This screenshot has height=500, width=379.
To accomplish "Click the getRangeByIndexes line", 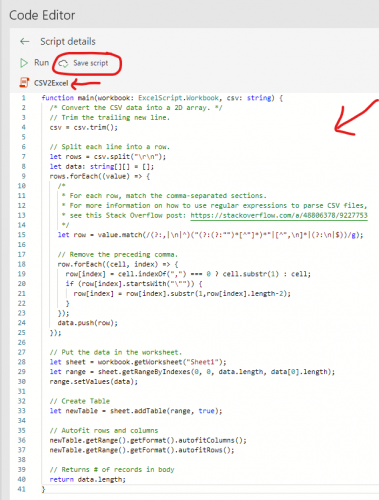I will click(192, 372).
